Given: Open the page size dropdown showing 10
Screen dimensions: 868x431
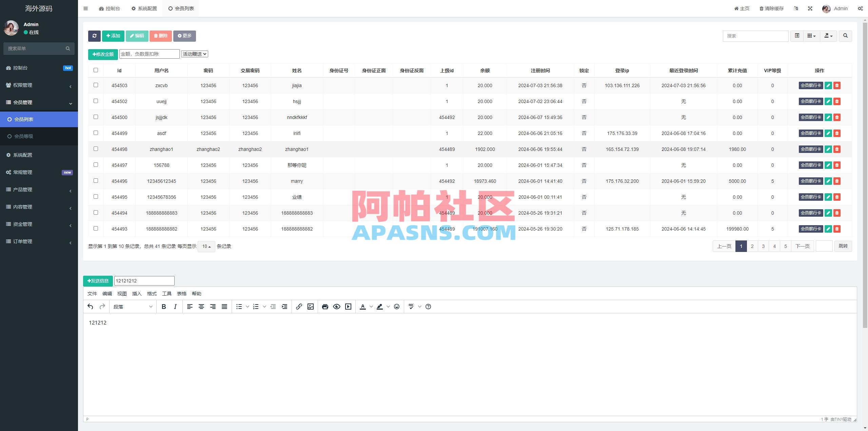Looking at the screenshot, I should [x=206, y=247].
